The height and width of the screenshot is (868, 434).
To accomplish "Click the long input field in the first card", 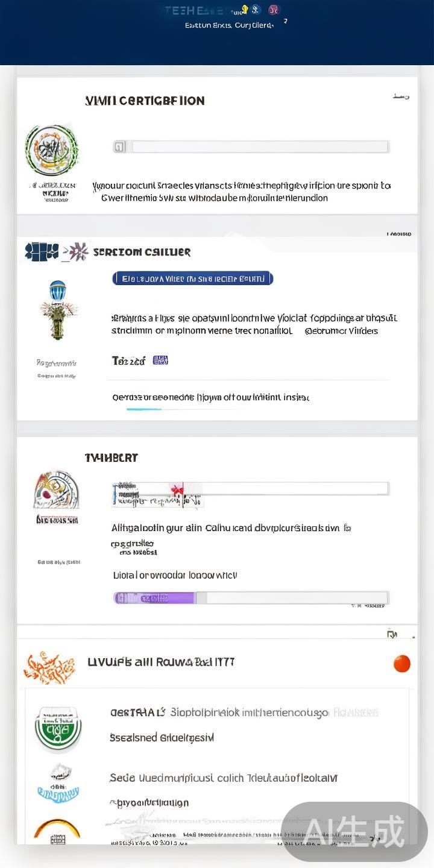I will pyautogui.click(x=260, y=146).
